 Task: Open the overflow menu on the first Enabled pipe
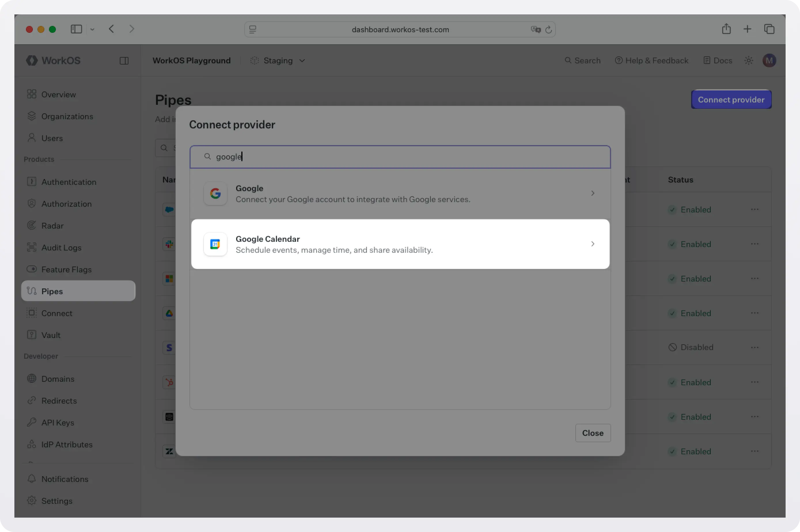point(755,209)
